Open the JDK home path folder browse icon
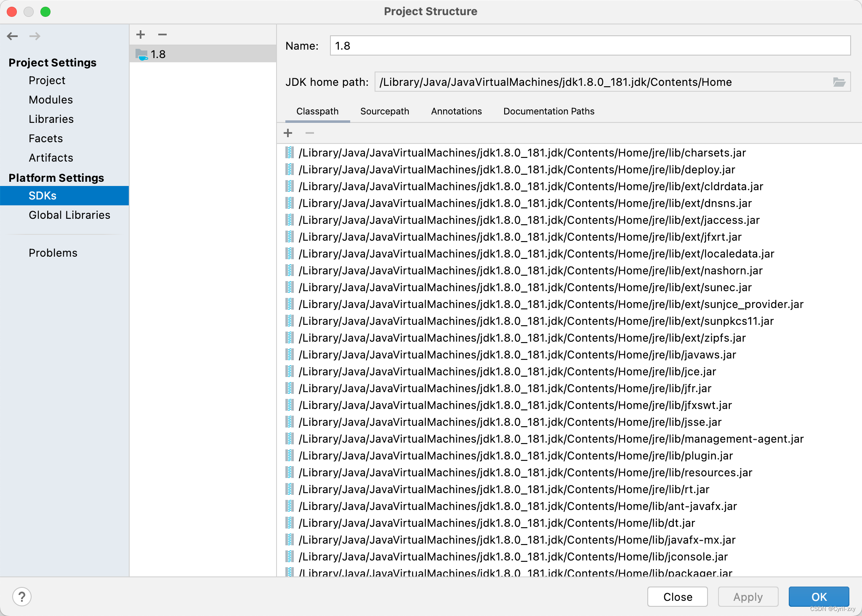 click(x=840, y=82)
